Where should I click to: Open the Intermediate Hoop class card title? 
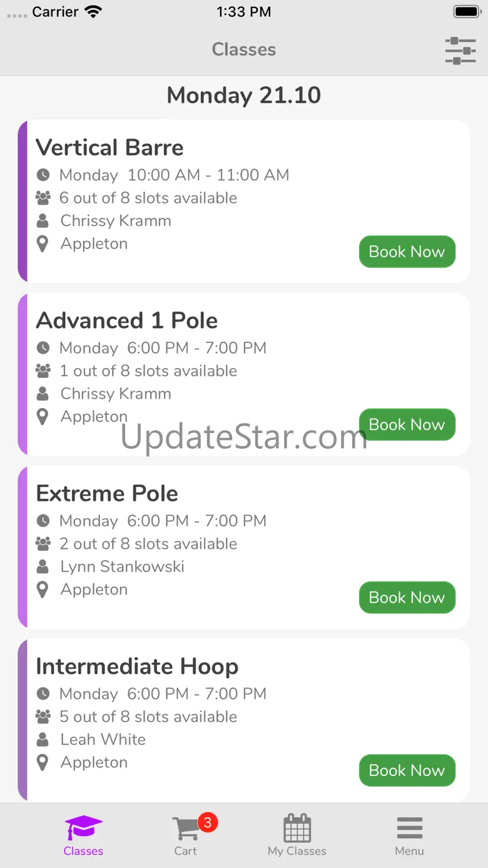[x=137, y=666]
